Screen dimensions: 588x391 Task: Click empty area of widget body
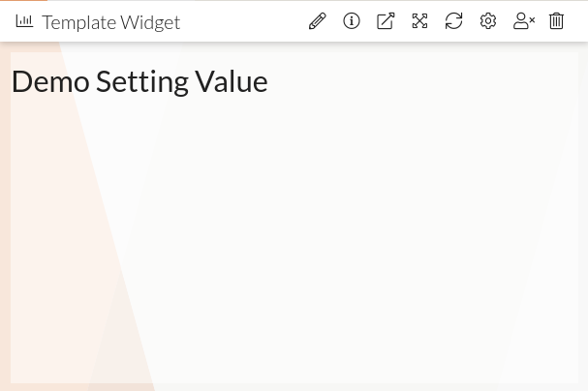pyautogui.click(x=339, y=242)
